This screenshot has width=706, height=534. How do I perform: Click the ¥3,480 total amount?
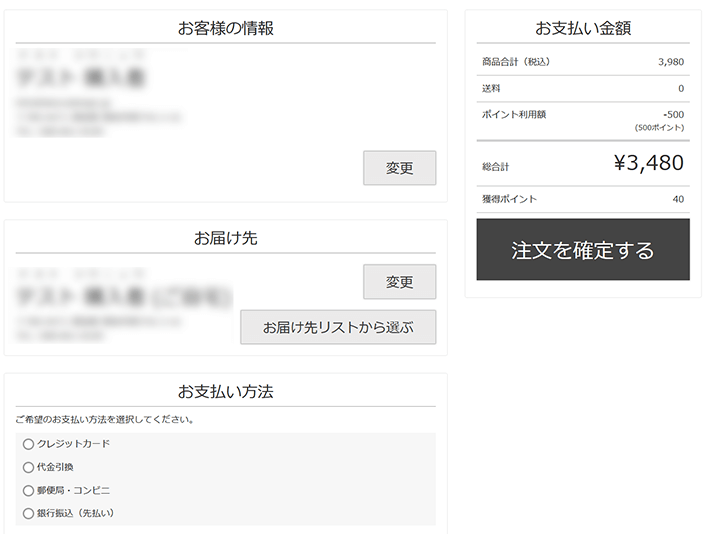point(649,163)
